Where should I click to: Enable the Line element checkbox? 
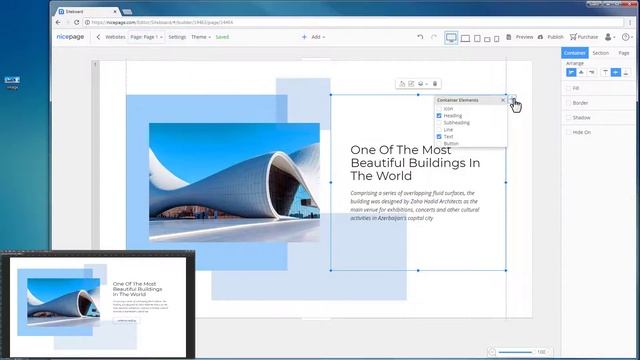click(x=439, y=129)
